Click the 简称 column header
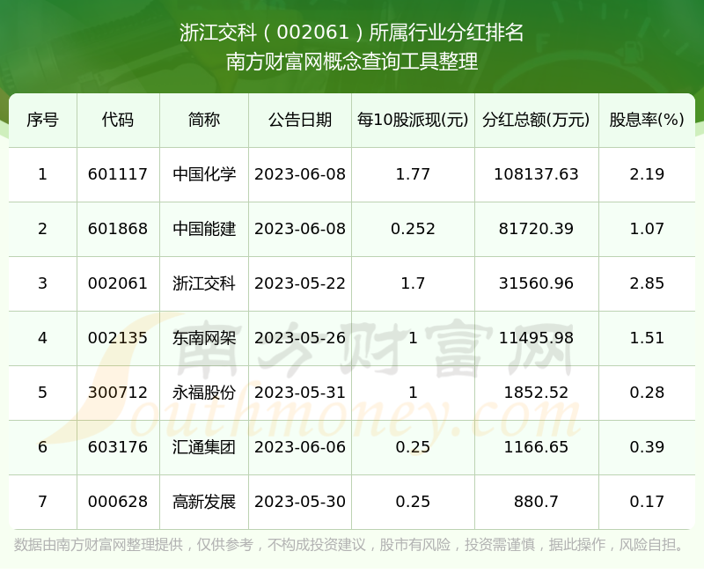Screen dimensions: 704x588 (x=204, y=120)
